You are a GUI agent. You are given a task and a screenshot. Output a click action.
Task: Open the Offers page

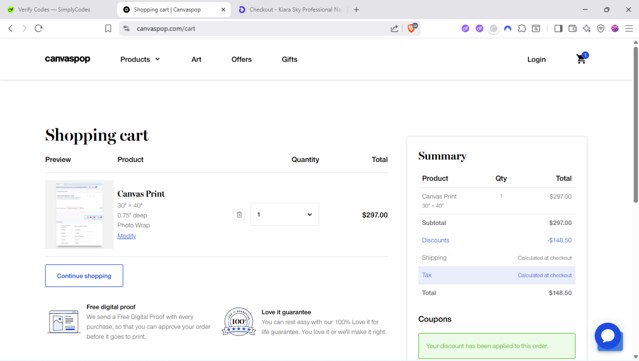pos(242,59)
